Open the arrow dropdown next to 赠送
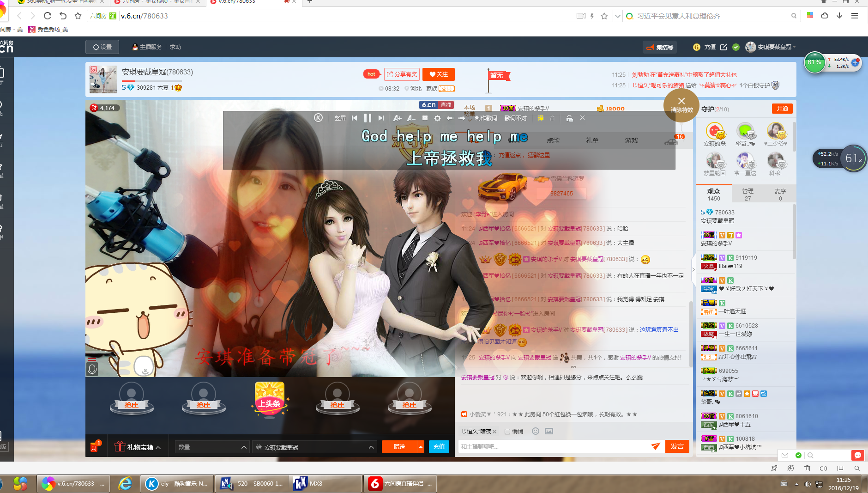 (x=421, y=447)
